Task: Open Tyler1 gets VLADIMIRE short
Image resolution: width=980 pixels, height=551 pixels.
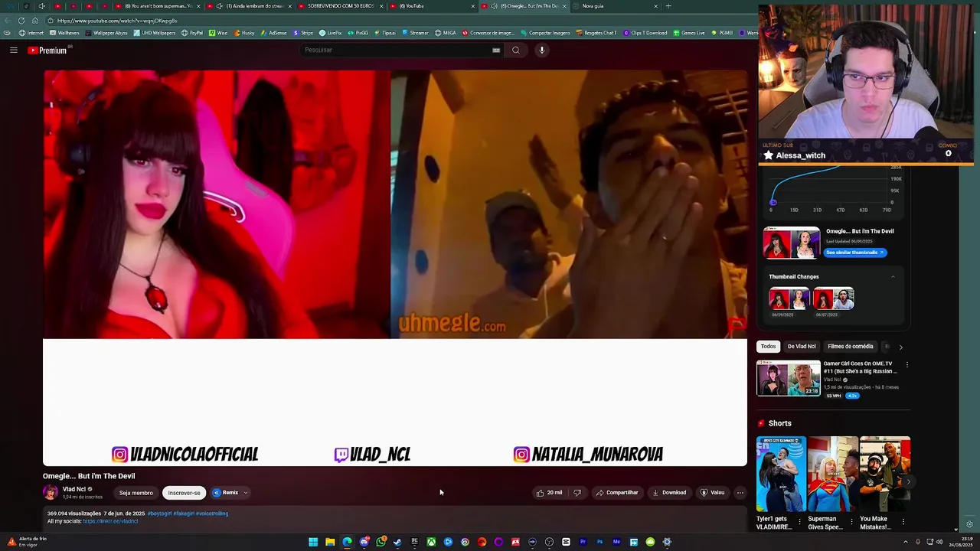Action: (x=781, y=474)
